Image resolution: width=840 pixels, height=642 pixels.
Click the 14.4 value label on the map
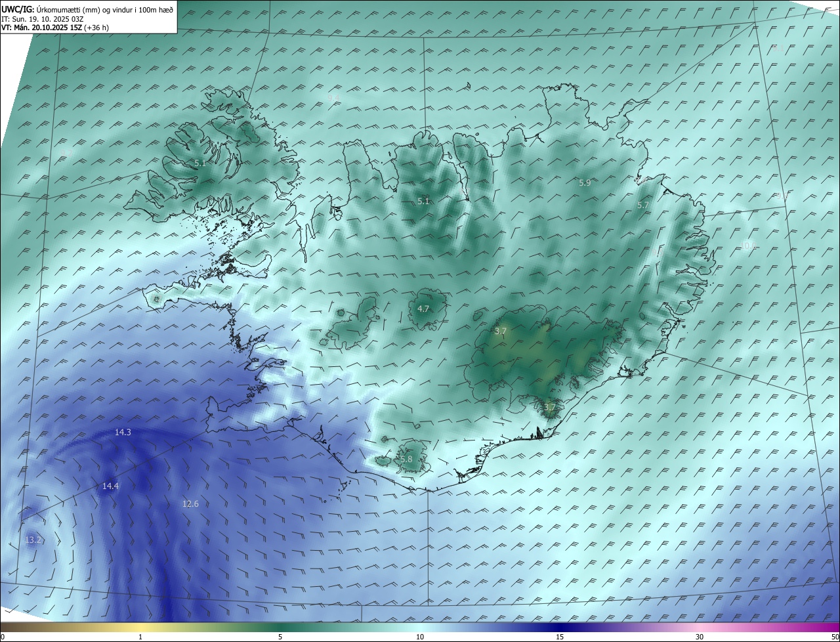pyautogui.click(x=110, y=486)
